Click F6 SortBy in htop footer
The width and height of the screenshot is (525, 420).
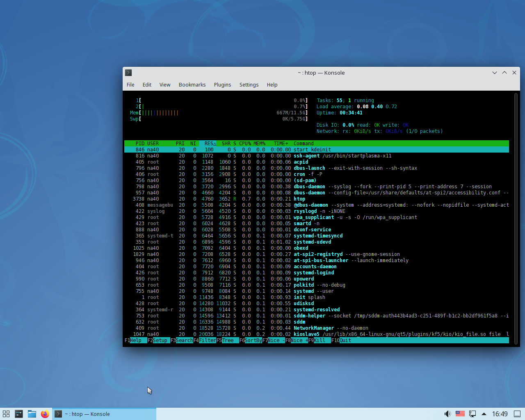251,340
